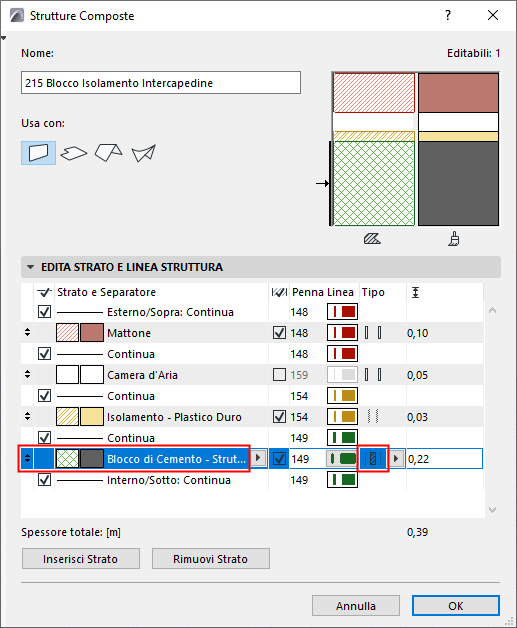Click the Blocco di Cemento gray surface swatch

92,459
